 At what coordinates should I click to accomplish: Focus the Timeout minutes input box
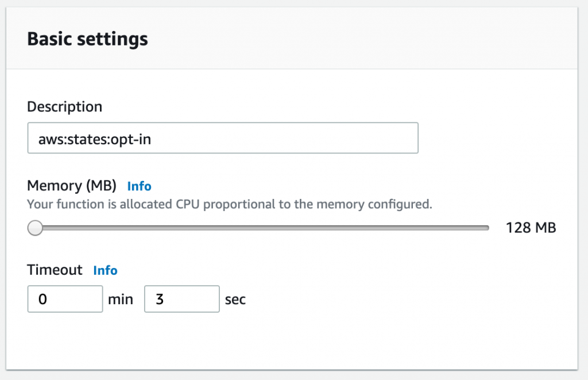pyautogui.click(x=65, y=300)
